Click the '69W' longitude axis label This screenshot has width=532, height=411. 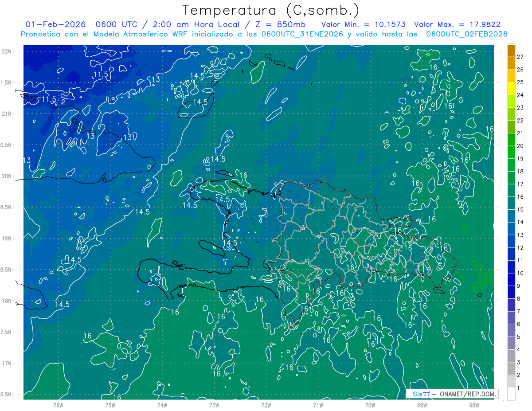pyautogui.click(x=422, y=405)
